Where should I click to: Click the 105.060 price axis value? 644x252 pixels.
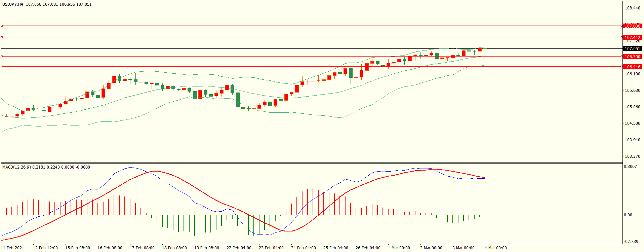632,107
